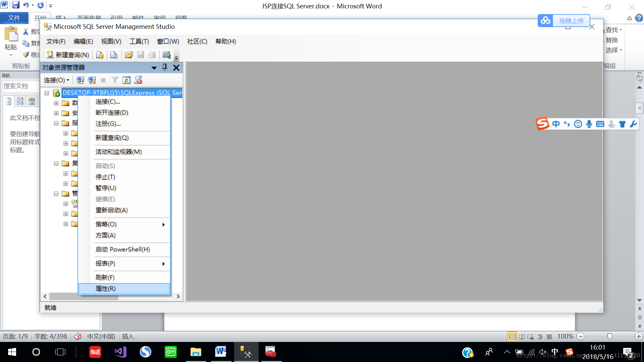Switch Word to Draft view
Screen dimensions: 644x362
click(549, 337)
